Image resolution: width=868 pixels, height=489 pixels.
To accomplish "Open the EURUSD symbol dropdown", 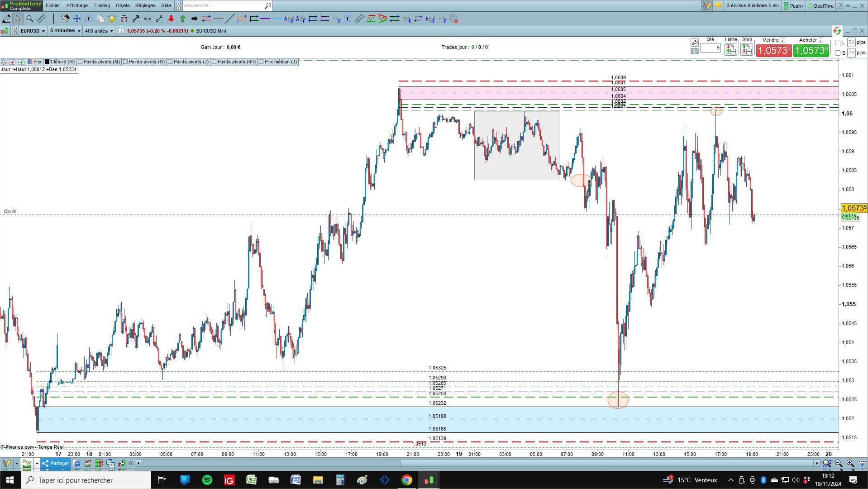I will [x=33, y=31].
